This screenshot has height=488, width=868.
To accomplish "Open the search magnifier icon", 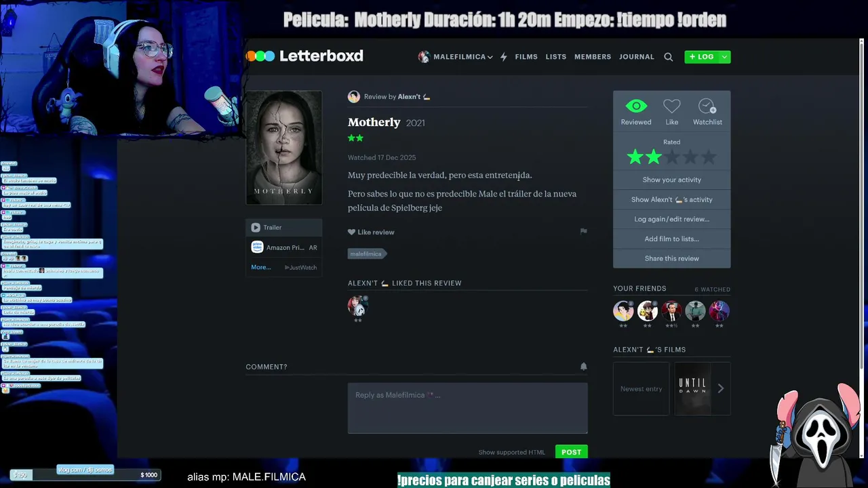I will 669,57.
